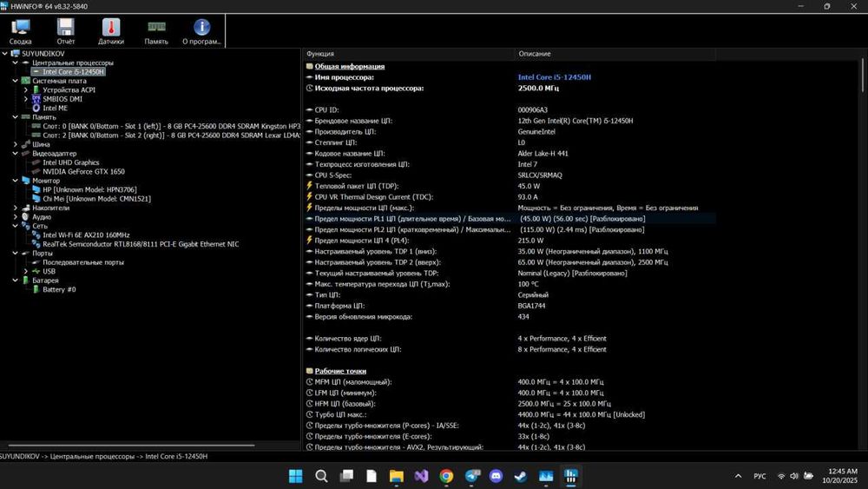Select the Battery #0 tree item
This screenshot has height=489, width=868.
pyautogui.click(x=59, y=289)
